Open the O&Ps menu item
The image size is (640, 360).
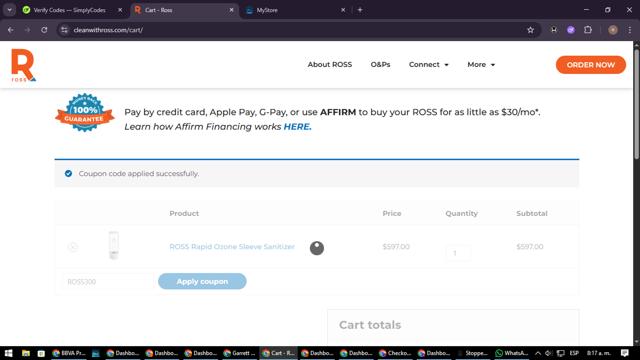380,64
